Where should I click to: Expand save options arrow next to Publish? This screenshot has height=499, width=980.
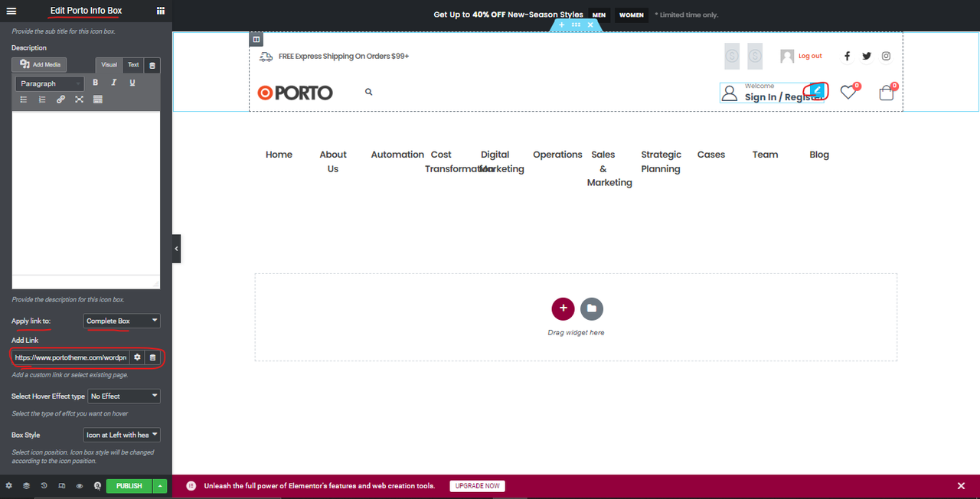(160, 486)
